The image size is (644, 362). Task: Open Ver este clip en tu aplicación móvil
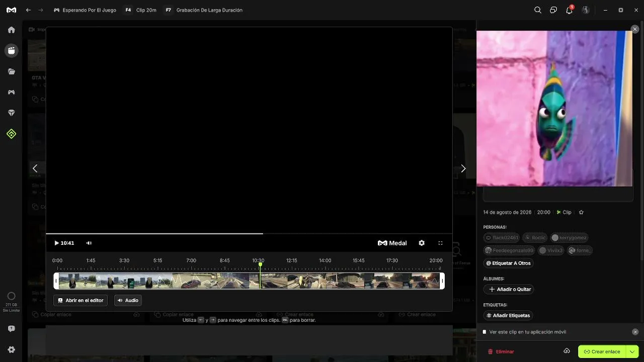tap(527, 332)
